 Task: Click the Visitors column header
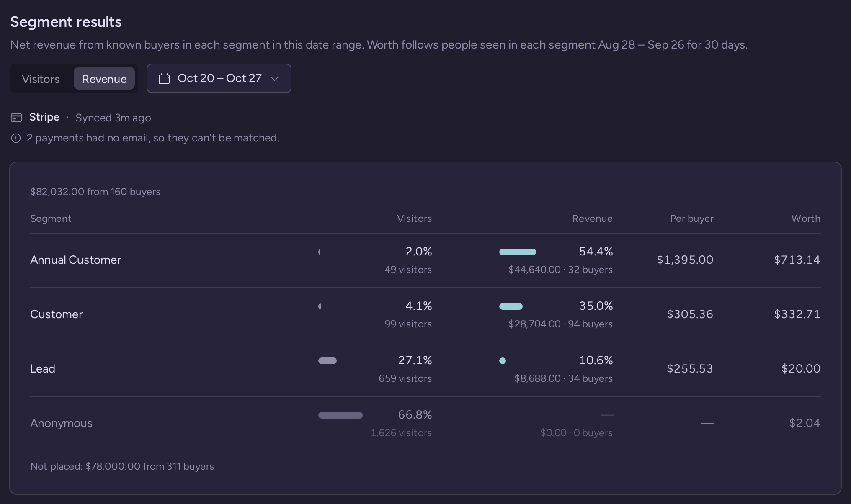[x=414, y=219]
